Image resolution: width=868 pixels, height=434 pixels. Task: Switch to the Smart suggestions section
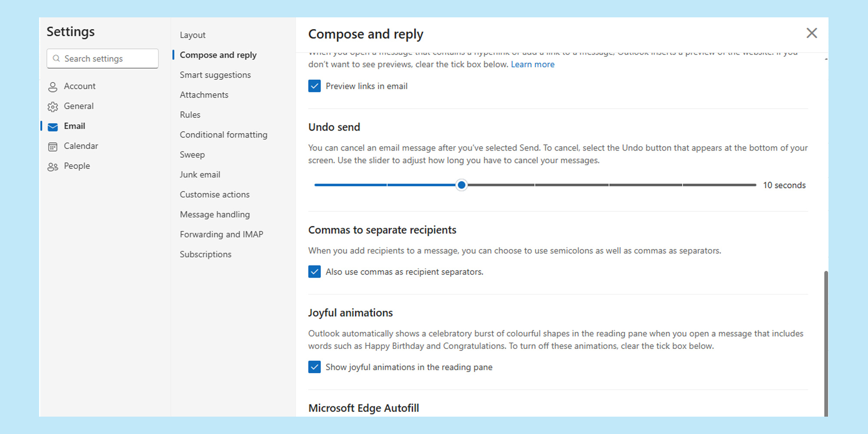point(215,75)
